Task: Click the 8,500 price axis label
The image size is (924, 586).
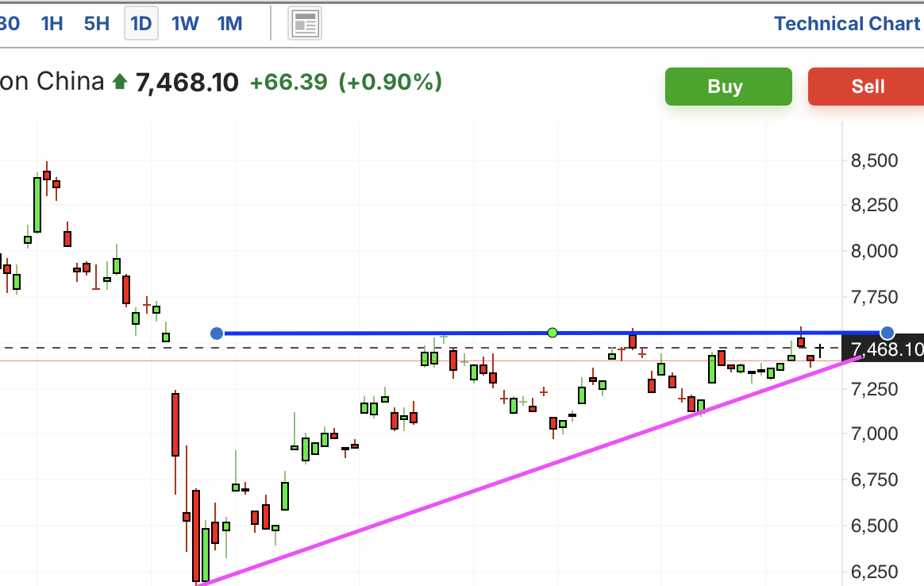Action: click(874, 160)
